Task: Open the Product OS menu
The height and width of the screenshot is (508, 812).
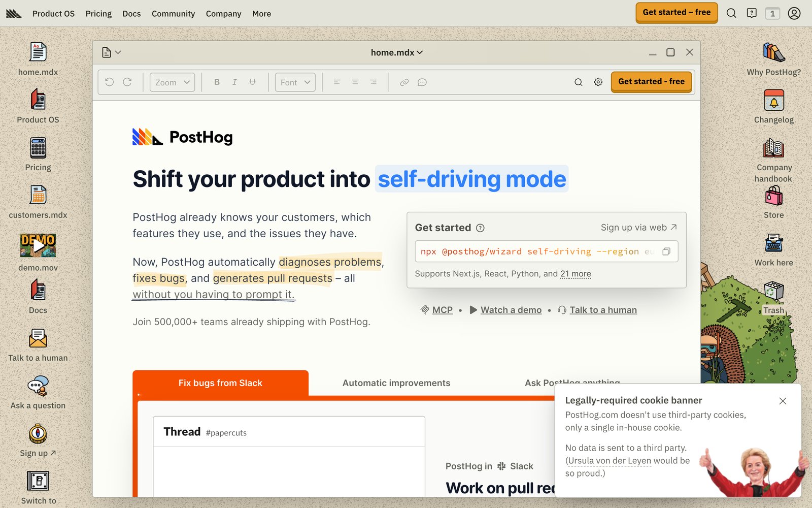Action: click(x=53, y=14)
